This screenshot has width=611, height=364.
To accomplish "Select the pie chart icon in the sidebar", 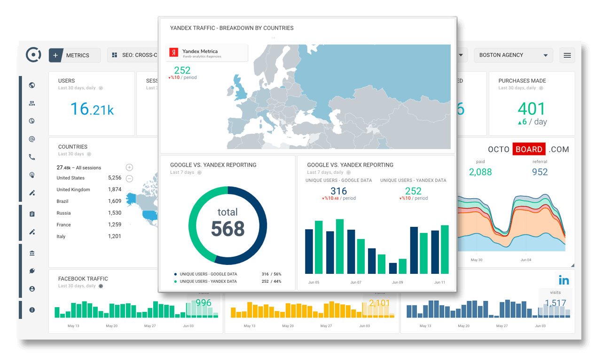I will pyautogui.click(x=32, y=121).
